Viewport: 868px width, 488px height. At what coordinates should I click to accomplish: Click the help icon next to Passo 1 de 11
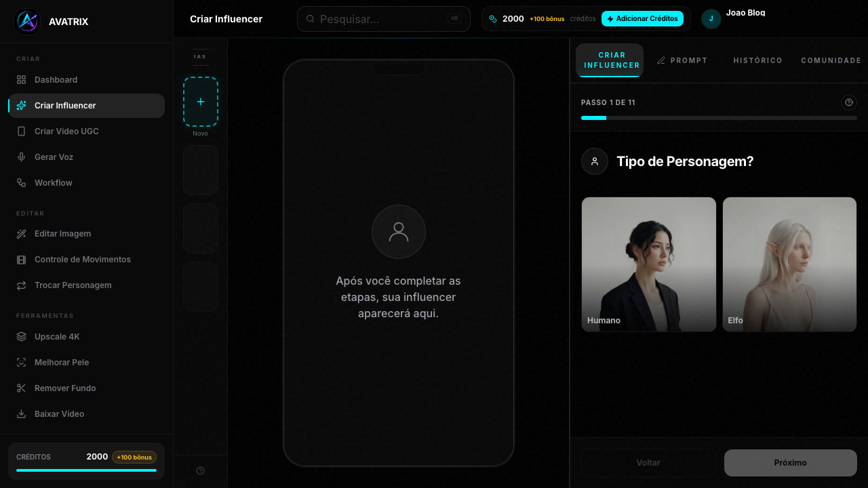849,102
